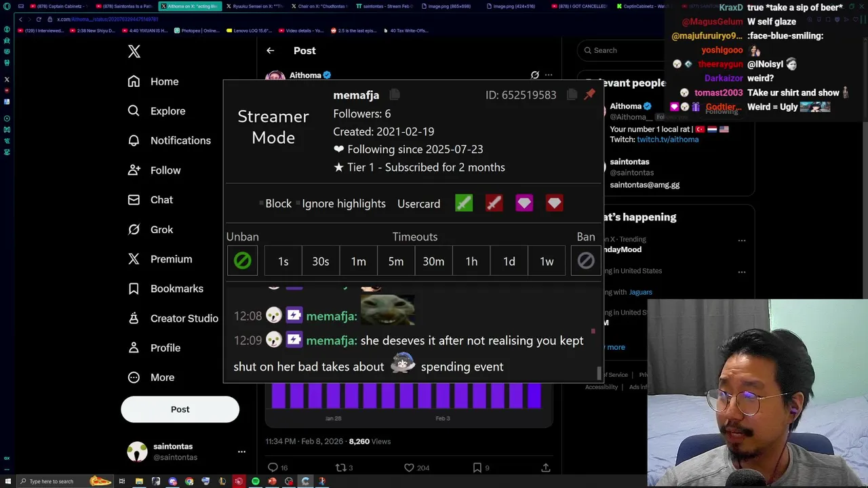Open Notifications in X sidebar

click(170, 140)
